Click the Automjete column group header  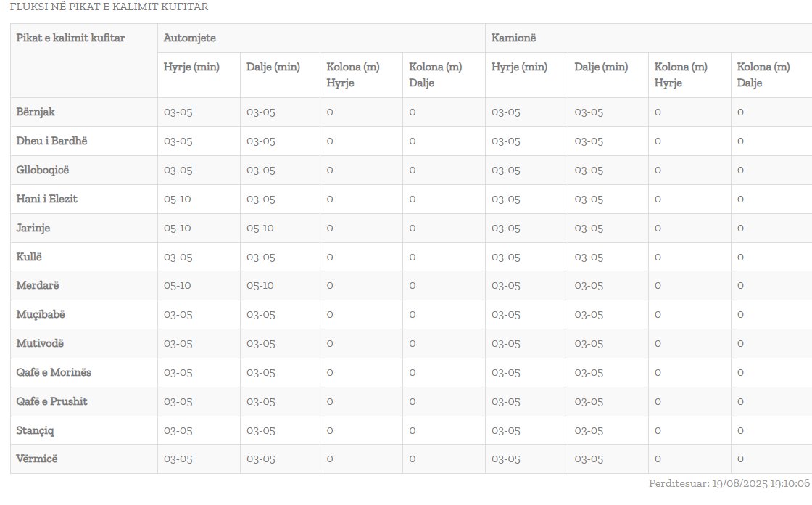[189, 38]
